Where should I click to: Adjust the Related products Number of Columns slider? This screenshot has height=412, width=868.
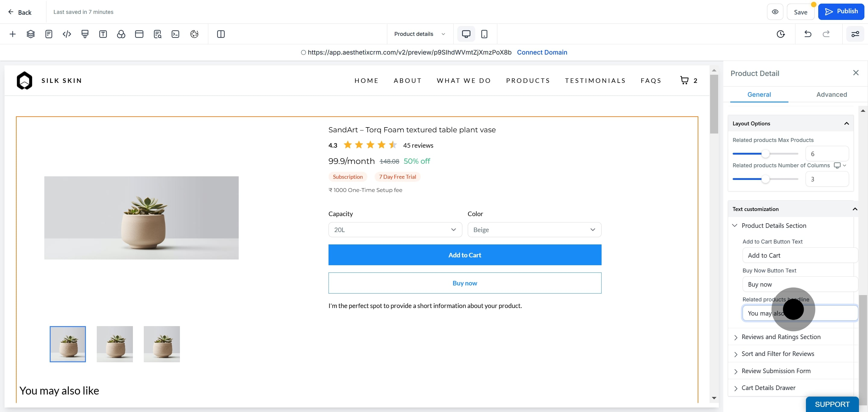765,179
